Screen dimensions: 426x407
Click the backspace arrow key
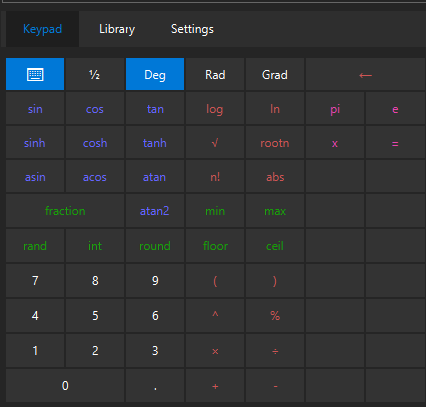(366, 74)
